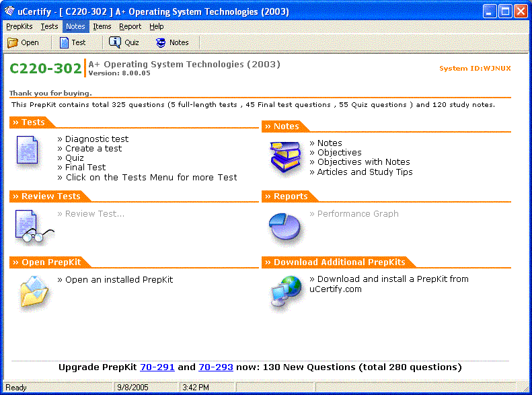Follow the 70-293 upgrade link
The width and height of the screenshot is (532, 395).
tap(215, 367)
